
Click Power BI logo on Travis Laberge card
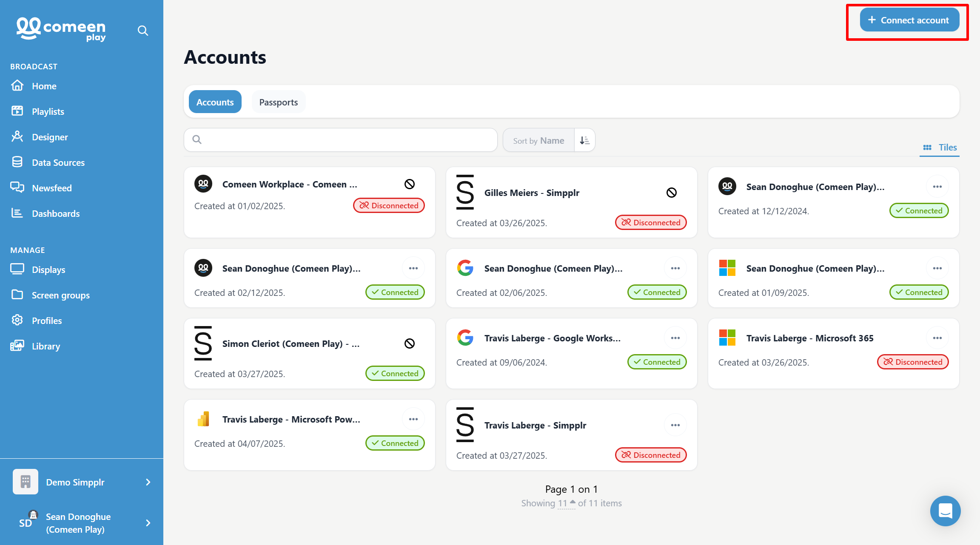point(203,419)
